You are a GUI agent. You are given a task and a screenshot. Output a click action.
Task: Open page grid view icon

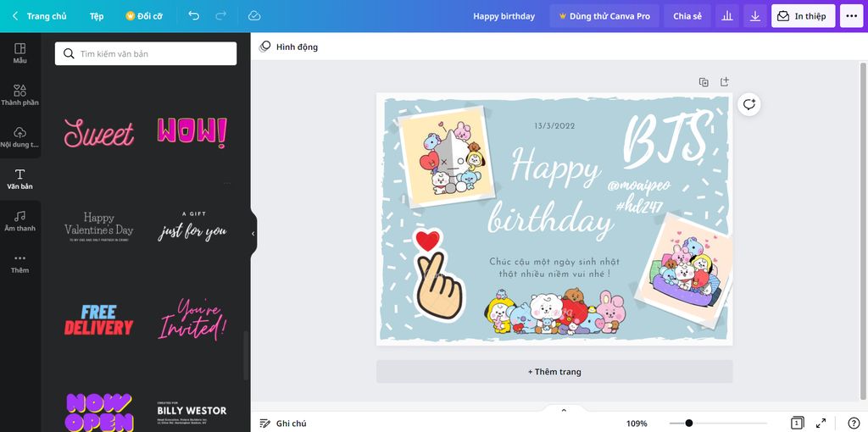coord(797,424)
